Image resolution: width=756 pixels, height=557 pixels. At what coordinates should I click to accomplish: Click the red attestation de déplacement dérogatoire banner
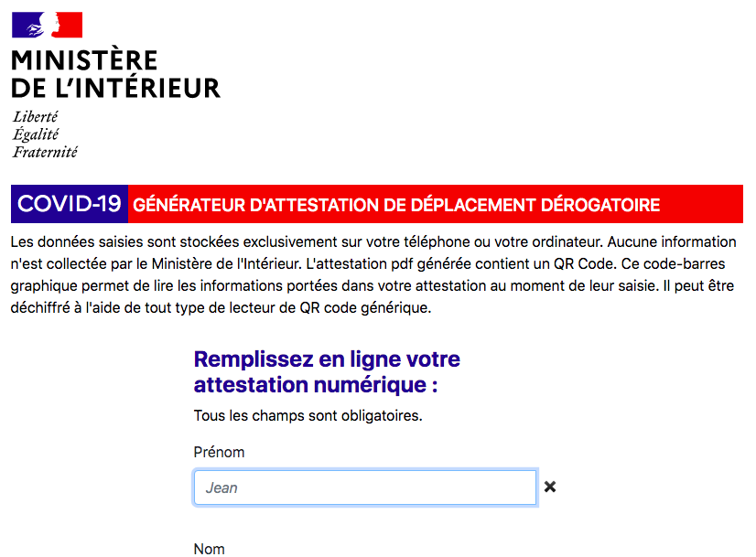click(436, 204)
